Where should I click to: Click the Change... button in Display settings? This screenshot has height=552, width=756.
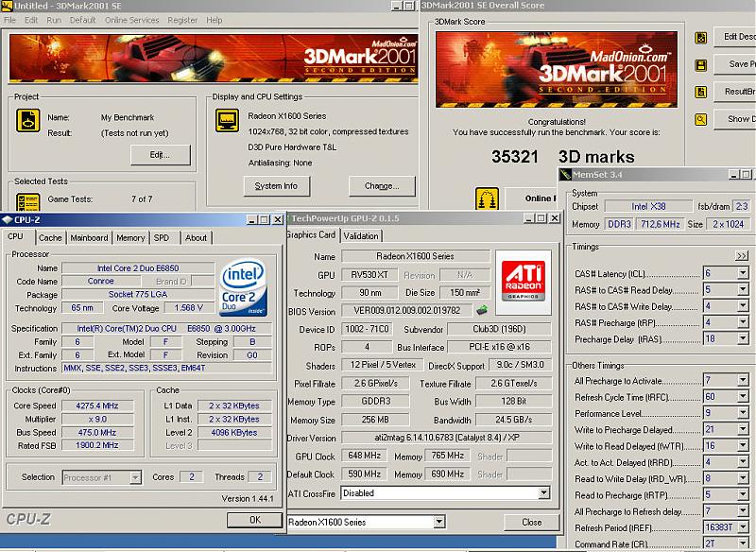tap(382, 186)
